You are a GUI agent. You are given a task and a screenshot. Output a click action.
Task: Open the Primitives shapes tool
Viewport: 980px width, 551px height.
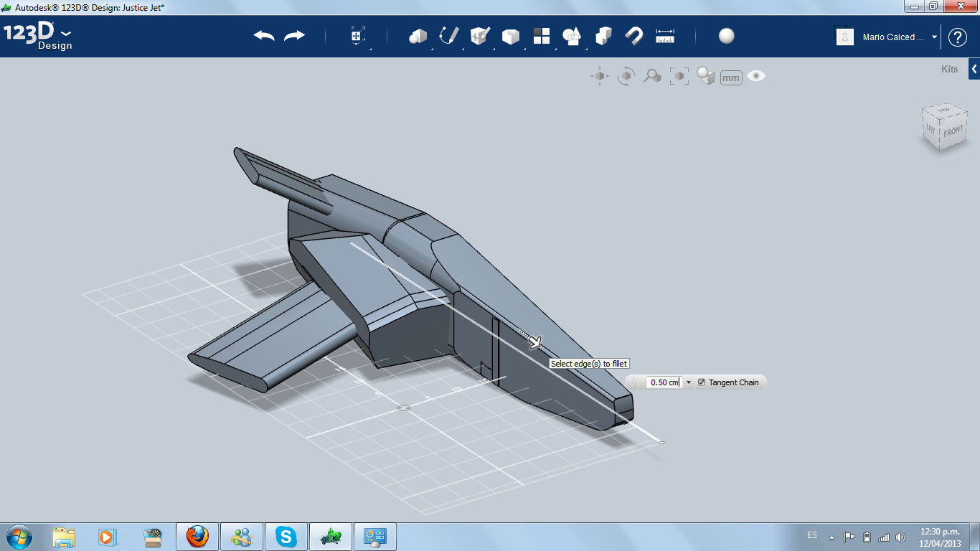[x=418, y=37]
